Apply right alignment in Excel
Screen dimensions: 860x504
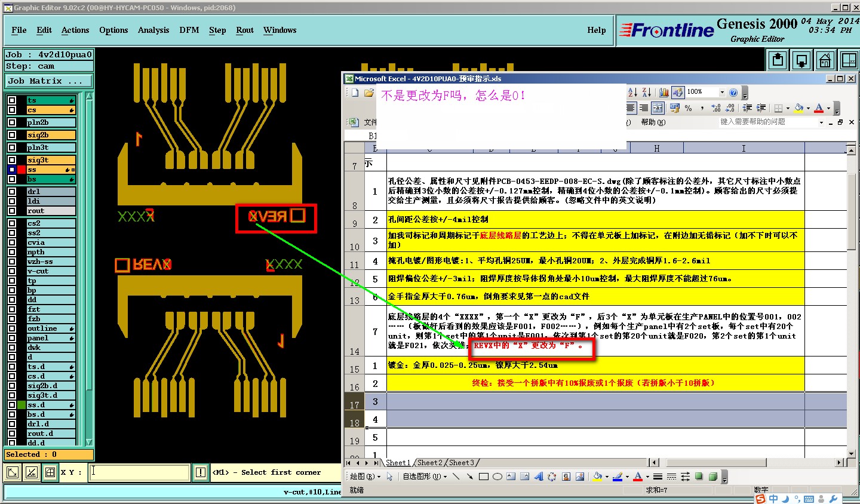(644, 108)
